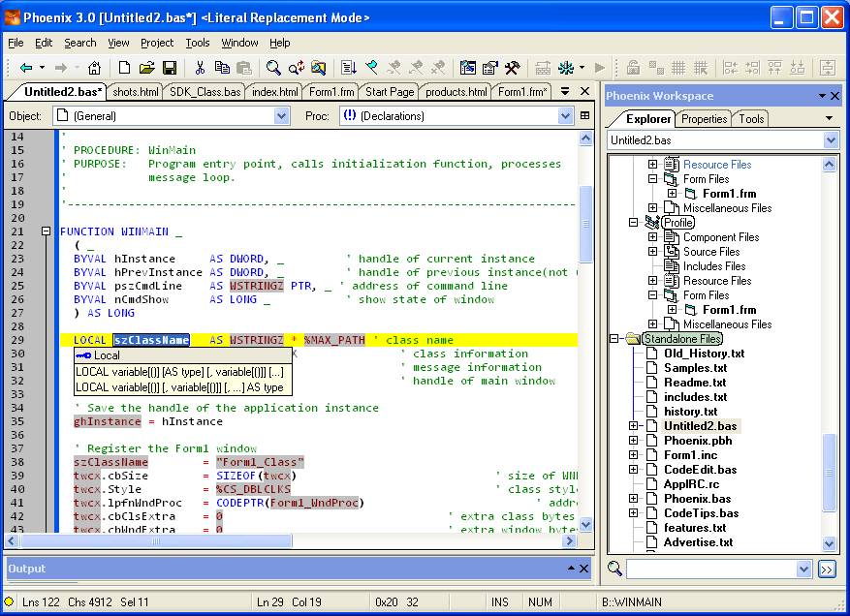Switch to the Start Page tab
The height and width of the screenshot is (616, 850).
point(390,92)
